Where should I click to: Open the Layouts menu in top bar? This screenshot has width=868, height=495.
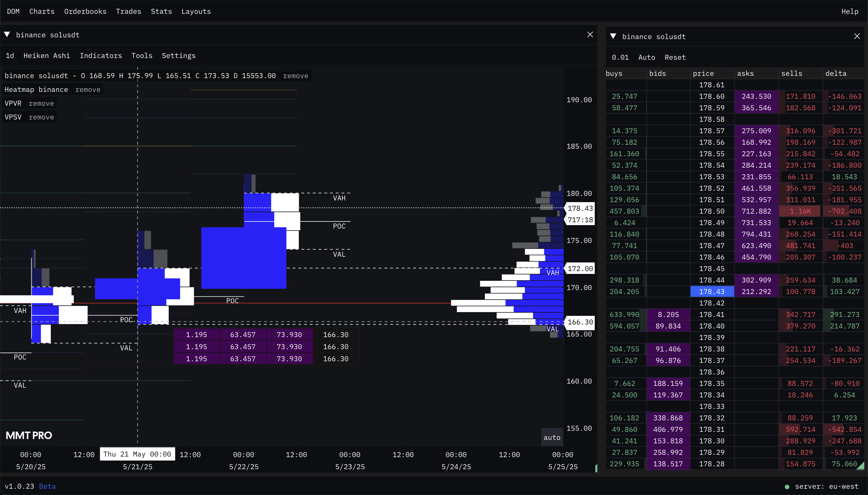pos(196,11)
